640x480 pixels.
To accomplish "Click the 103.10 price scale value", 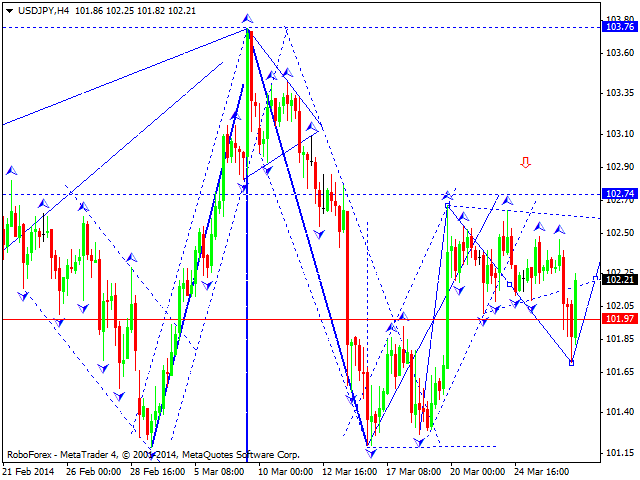I will point(620,134).
